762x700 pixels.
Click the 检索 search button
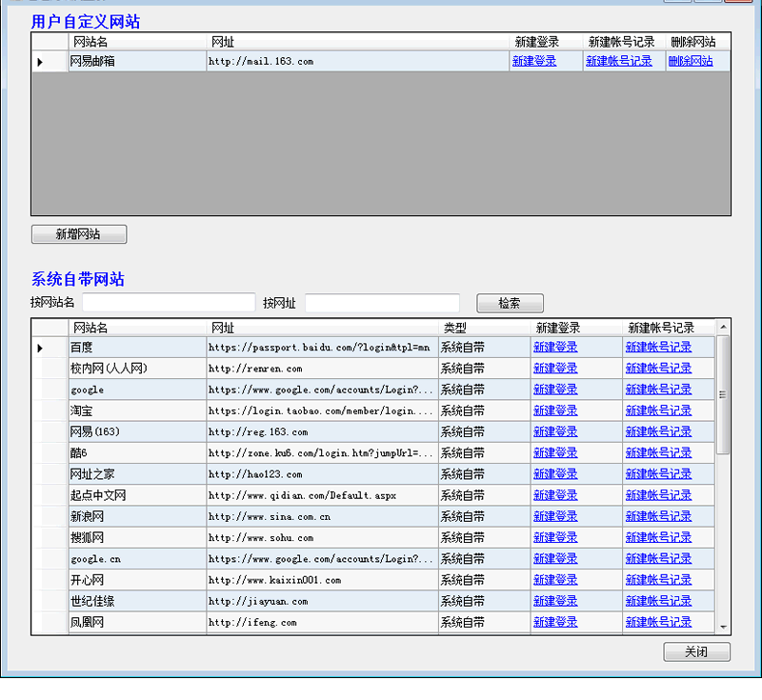(x=510, y=303)
